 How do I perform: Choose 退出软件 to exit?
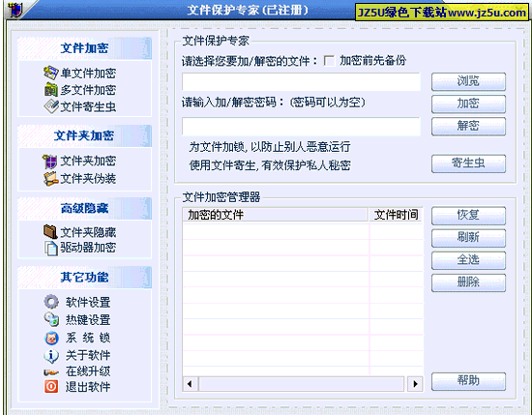tap(88, 387)
